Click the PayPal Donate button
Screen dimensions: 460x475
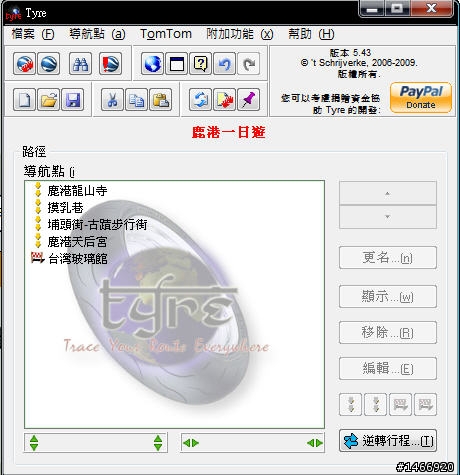point(421,98)
